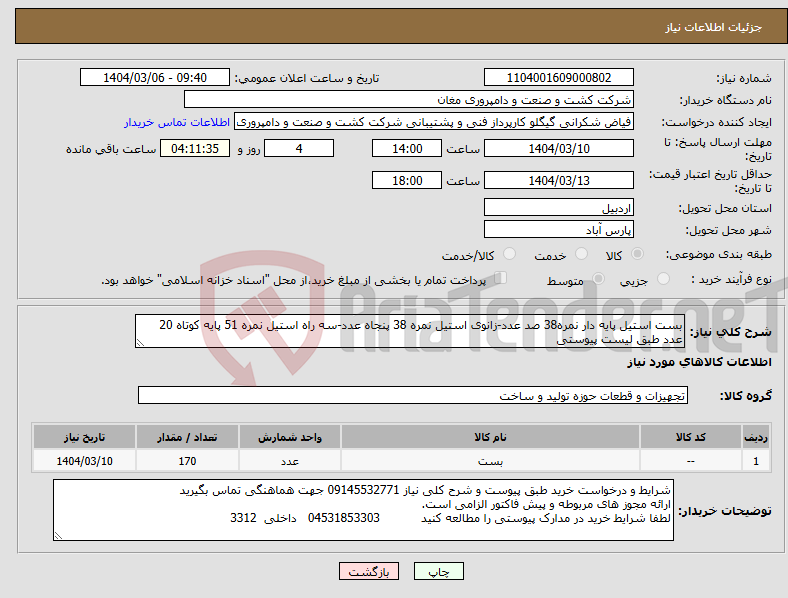Click the ردیف column header
Image resolution: width=788 pixels, height=598 pixels.
[756, 437]
